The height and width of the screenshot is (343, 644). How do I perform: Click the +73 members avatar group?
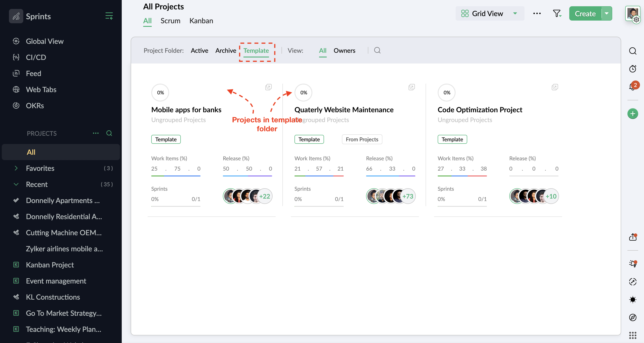(x=407, y=196)
